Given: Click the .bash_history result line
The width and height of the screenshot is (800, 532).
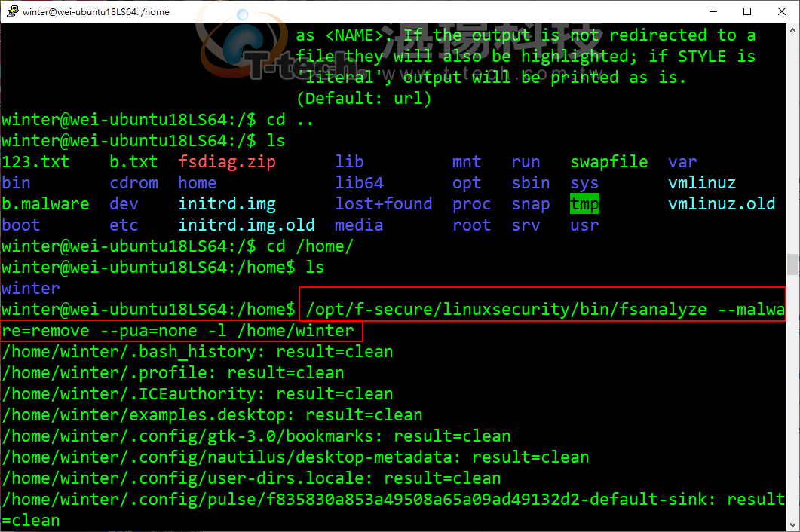Looking at the screenshot, I should coord(198,352).
